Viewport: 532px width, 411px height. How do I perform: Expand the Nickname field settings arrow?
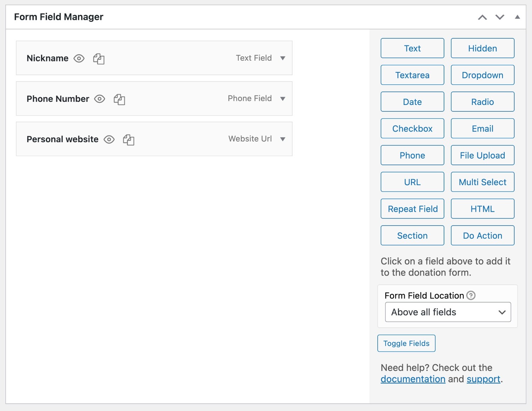[x=283, y=58]
